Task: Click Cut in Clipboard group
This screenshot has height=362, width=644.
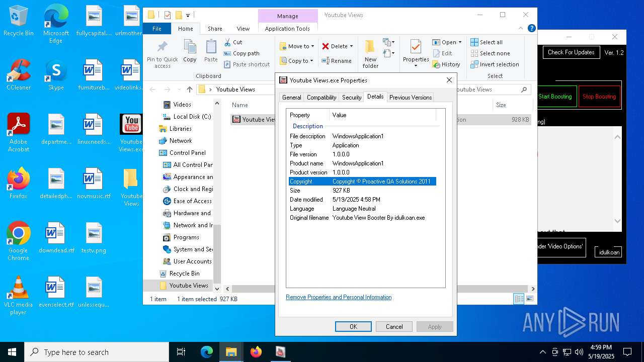Action: coord(233,42)
